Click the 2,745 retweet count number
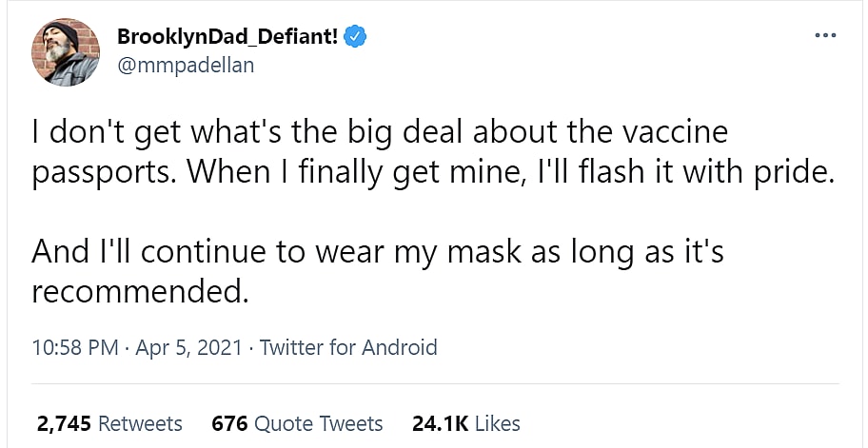Screen dimensions: 868x448 click(63, 423)
